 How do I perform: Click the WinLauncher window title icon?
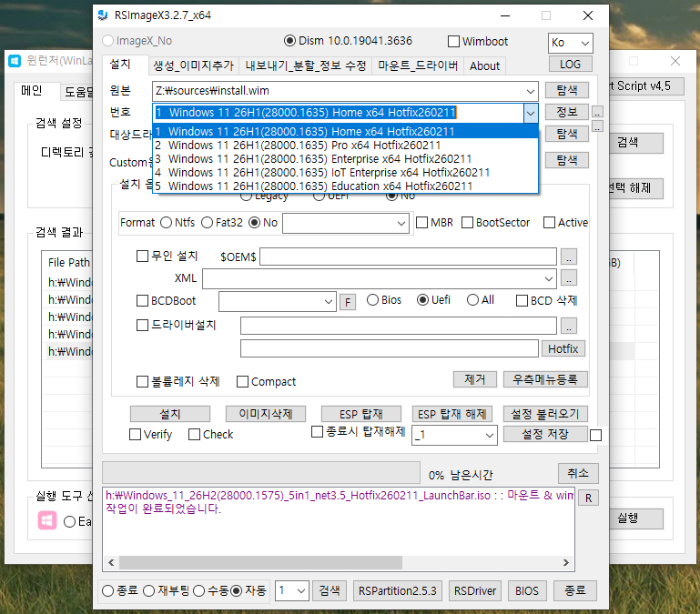(15, 61)
